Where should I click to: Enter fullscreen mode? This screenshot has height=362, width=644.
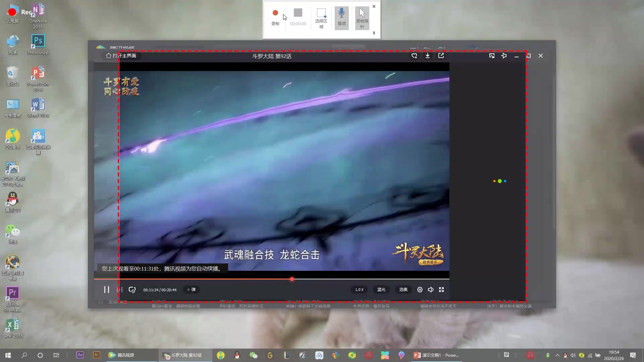click(x=441, y=290)
